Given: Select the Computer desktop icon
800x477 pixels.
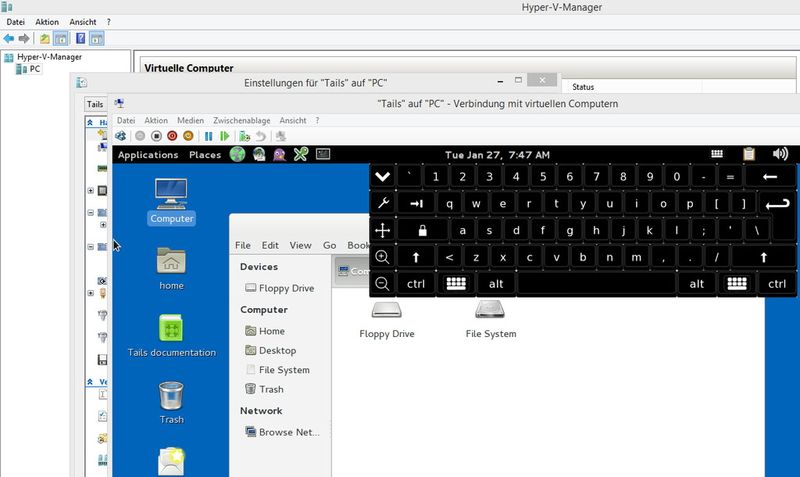Looking at the screenshot, I should 171,201.
